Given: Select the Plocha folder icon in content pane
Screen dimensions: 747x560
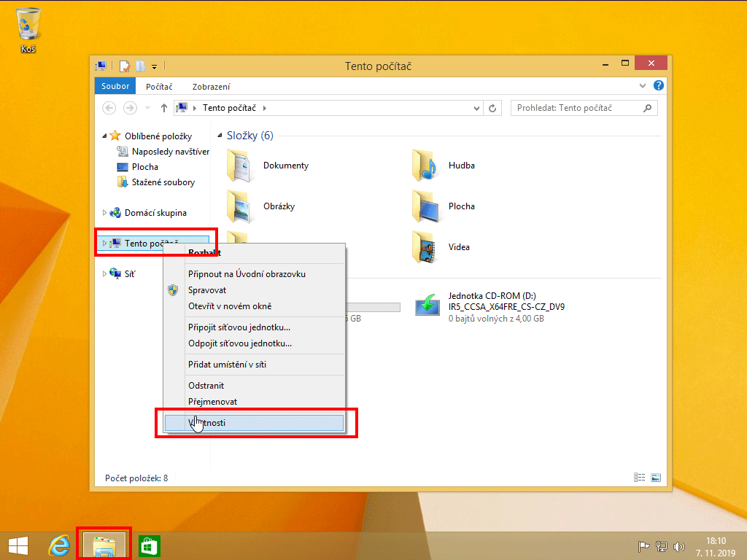Looking at the screenshot, I should 425,206.
